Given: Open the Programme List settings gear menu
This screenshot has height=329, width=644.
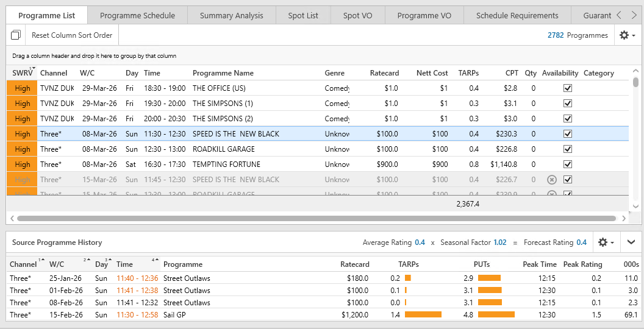Looking at the screenshot, I should [x=627, y=35].
